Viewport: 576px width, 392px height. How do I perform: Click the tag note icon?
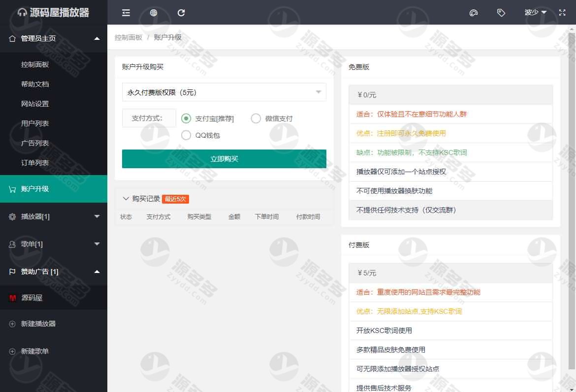(x=501, y=13)
